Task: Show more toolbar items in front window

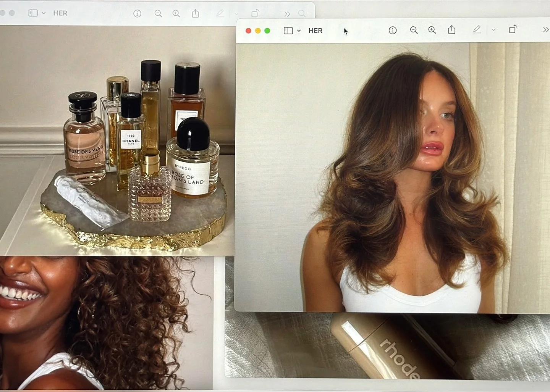Action: pyautogui.click(x=545, y=30)
